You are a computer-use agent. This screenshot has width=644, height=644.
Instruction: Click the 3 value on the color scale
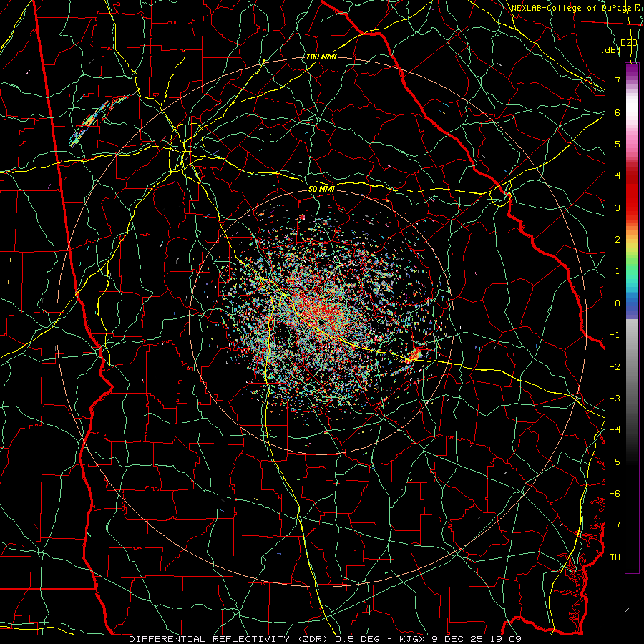[618, 208]
